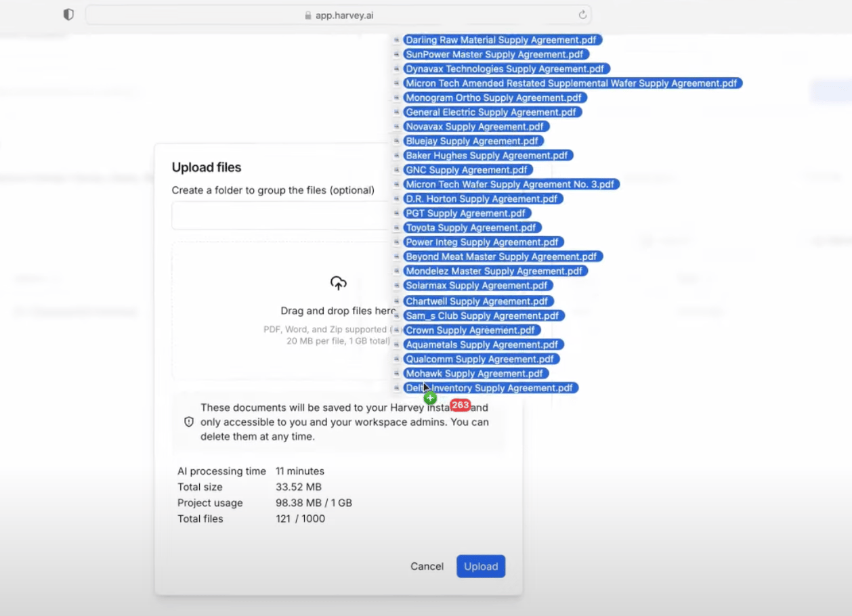Click the PDF icon beside Chartwell
The image size is (852, 616).
click(x=397, y=301)
